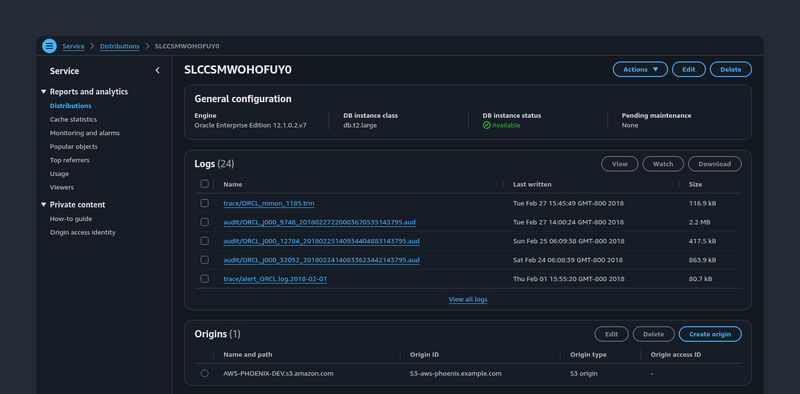Collapse the Reports and analytics section
This screenshot has height=394, width=800.
43,92
